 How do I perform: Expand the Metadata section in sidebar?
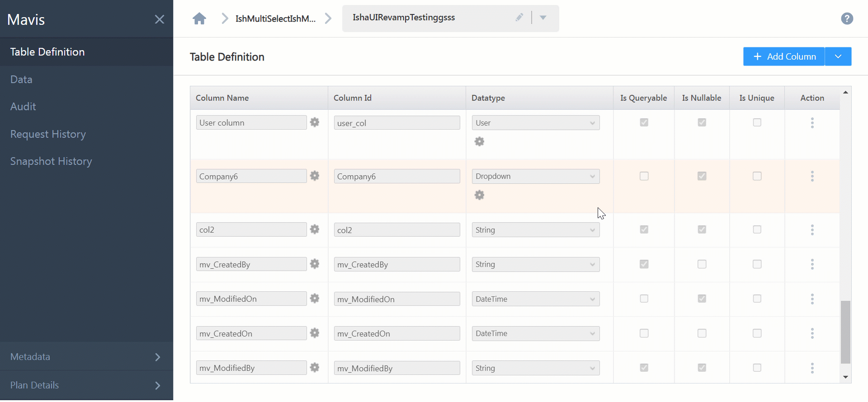click(86, 357)
